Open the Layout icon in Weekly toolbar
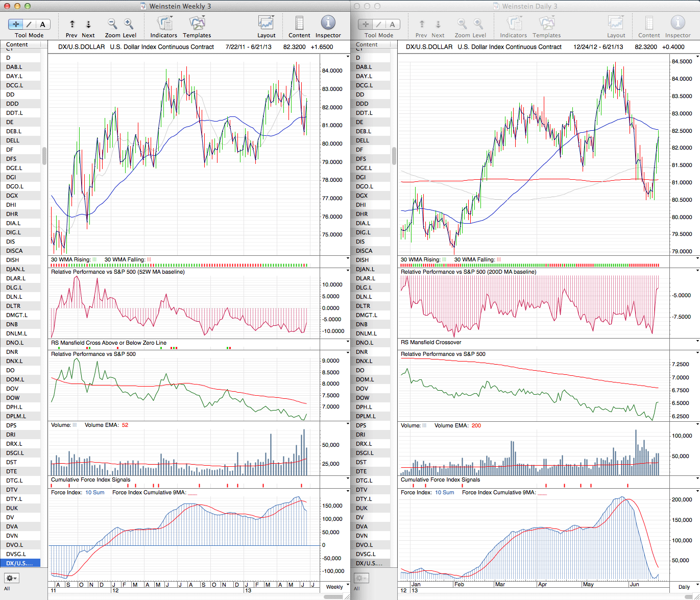The height and width of the screenshot is (600, 700). point(266,23)
